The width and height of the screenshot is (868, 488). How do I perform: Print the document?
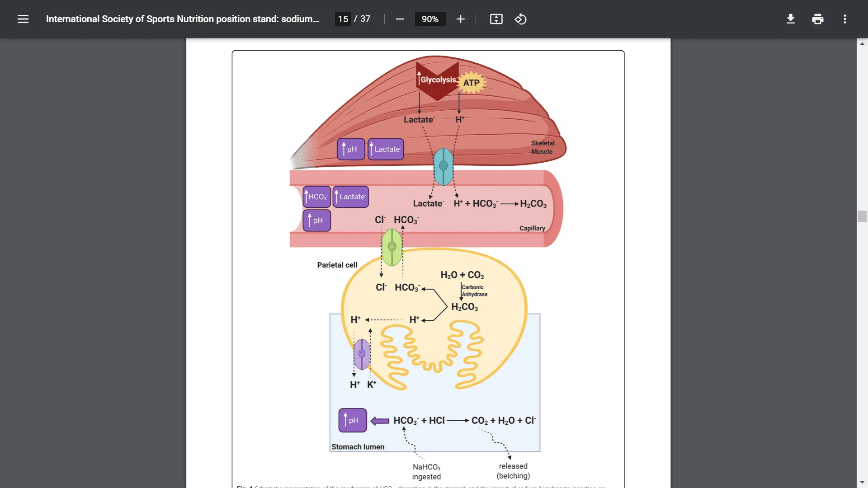tap(817, 19)
